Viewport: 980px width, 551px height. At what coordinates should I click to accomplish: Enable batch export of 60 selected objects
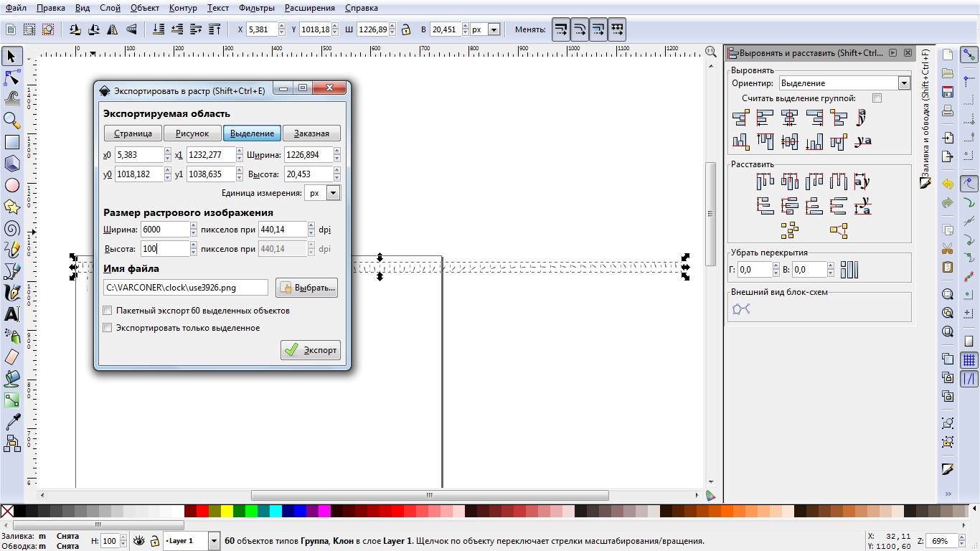[x=108, y=311]
